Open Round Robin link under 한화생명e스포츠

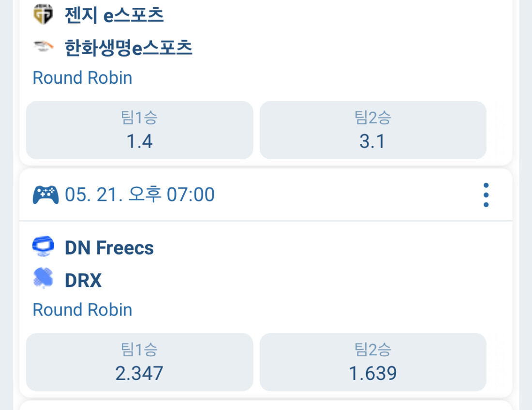[x=82, y=78]
